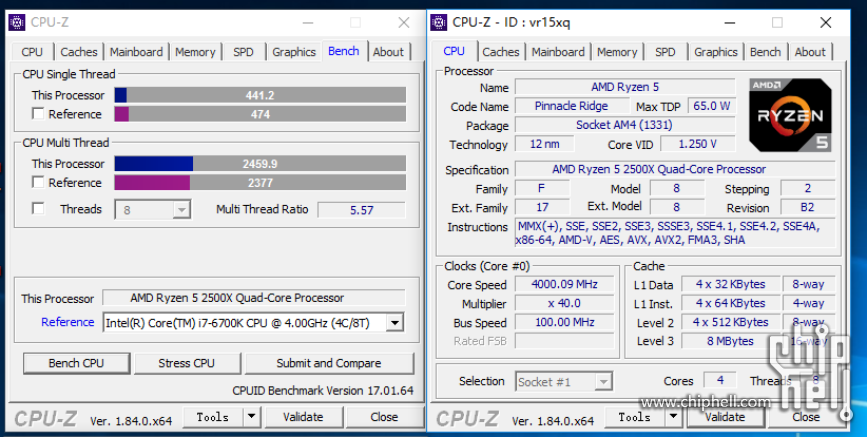Screen dimensions: 867x437
Task: Click the Multi Thread Ratio value 5.57
Action: click(362, 210)
